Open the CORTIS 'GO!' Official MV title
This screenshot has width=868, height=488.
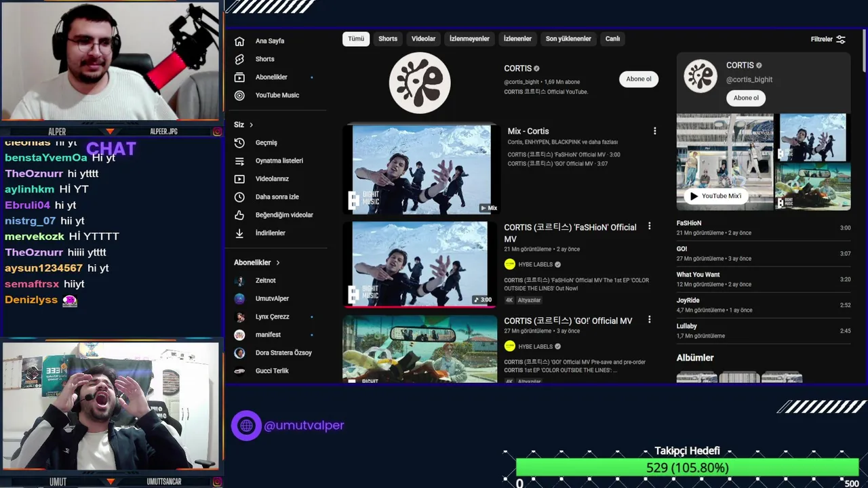(568, 321)
